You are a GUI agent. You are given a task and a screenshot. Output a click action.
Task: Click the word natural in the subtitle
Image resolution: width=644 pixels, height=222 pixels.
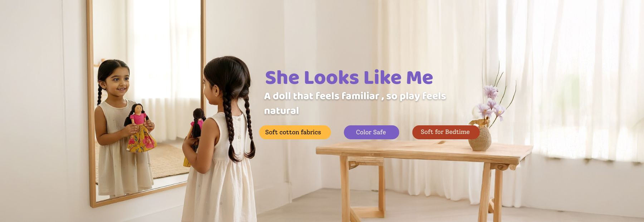tap(282, 111)
